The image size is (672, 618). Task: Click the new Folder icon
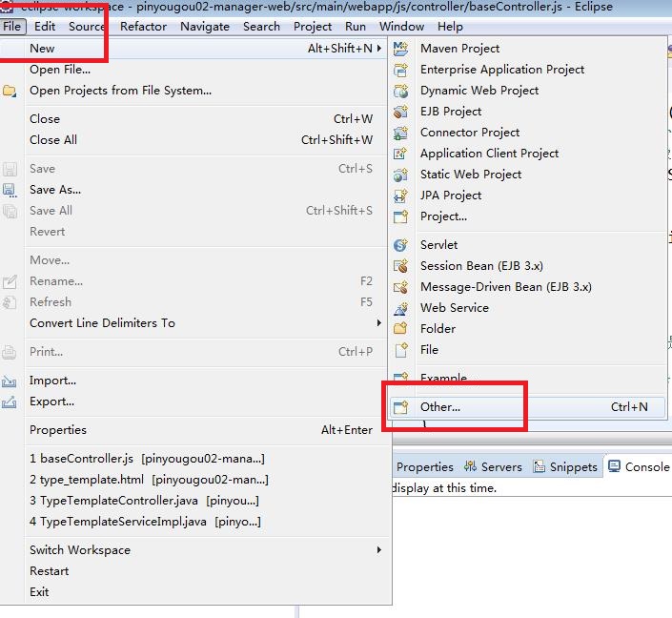tap(400, 329)
